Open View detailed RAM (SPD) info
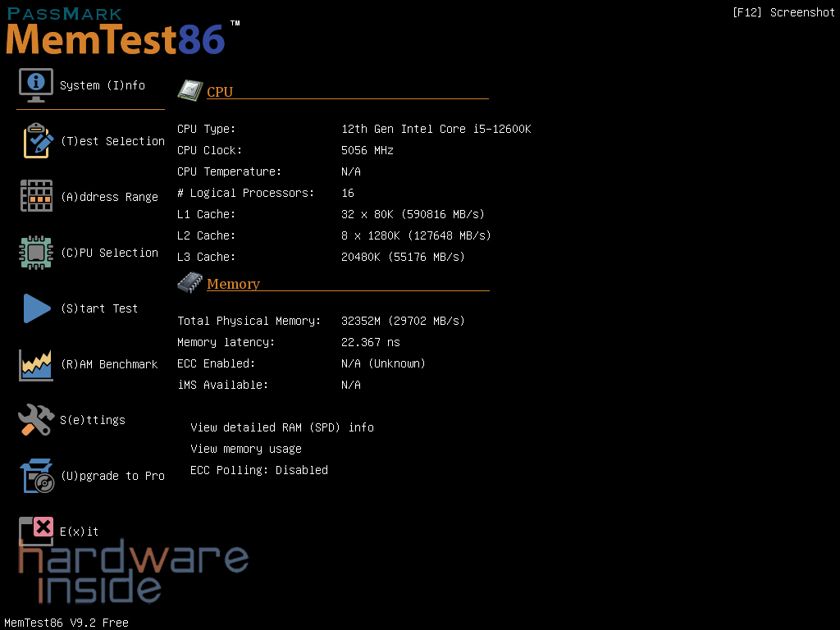Image resolution: width=840 pixels, height=630 pixels. tap(282, 427)
